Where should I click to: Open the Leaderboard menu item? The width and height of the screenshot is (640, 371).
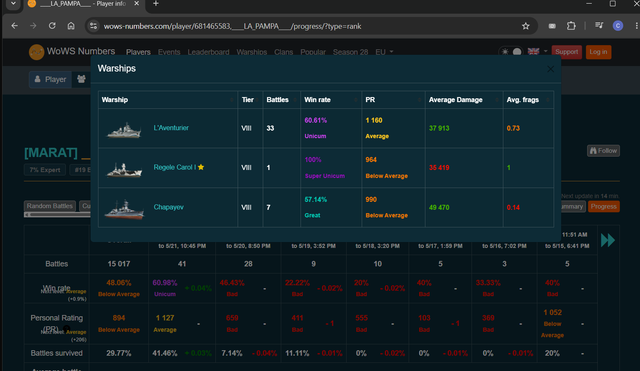(x=208, y=52)
